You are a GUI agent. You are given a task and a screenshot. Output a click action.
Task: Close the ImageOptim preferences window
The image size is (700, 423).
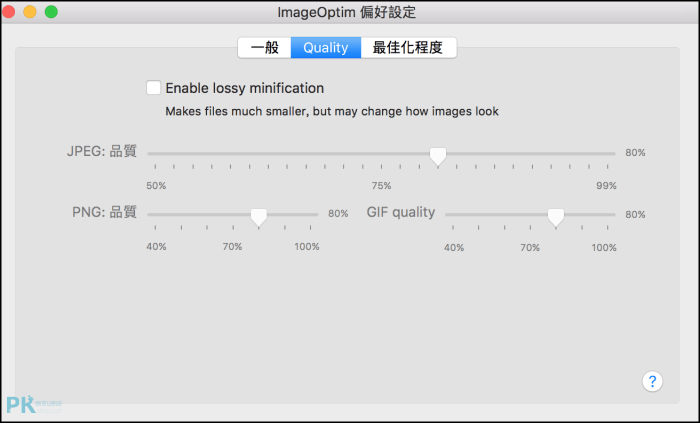[8, 12]
